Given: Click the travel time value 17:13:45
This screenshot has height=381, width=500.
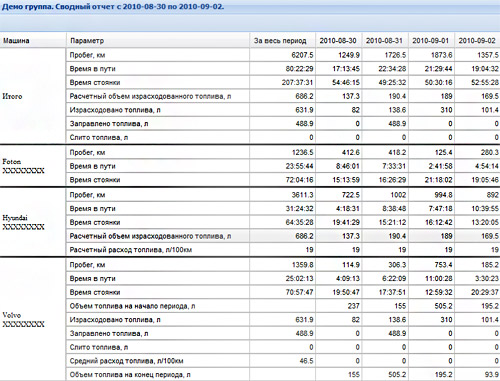Looking at the screenshot, I should 346,69.
